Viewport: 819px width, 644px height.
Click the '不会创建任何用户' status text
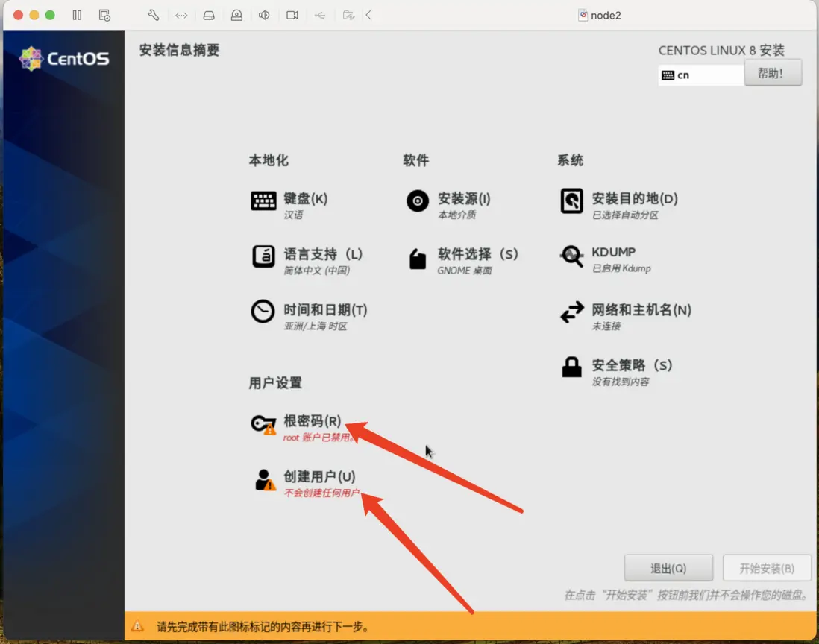(x=321, y=493)
